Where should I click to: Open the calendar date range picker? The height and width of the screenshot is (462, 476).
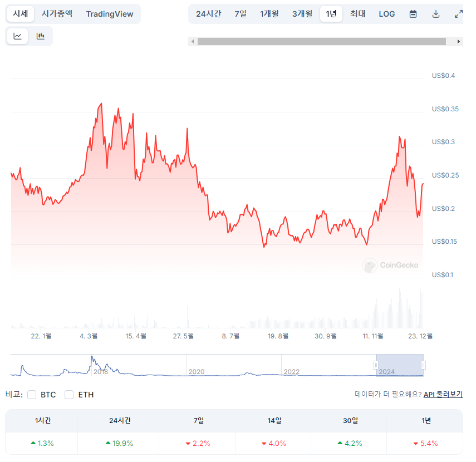(x=413, y=14)
